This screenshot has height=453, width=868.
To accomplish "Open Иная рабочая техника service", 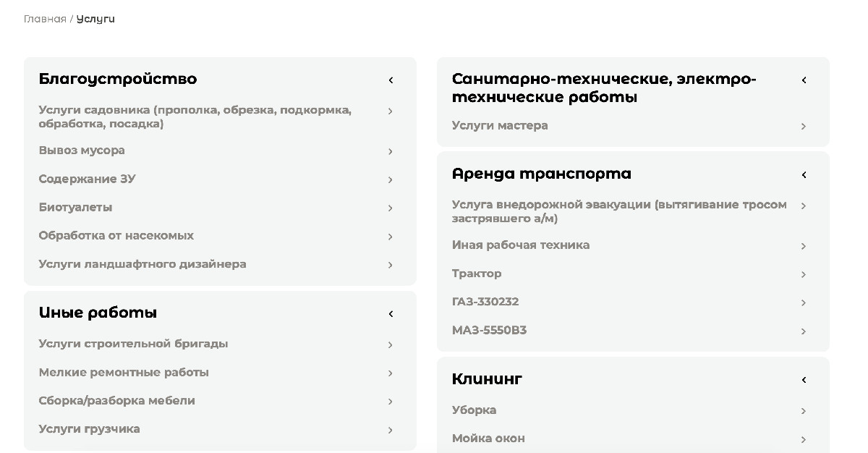I will [x=521, y=245].
